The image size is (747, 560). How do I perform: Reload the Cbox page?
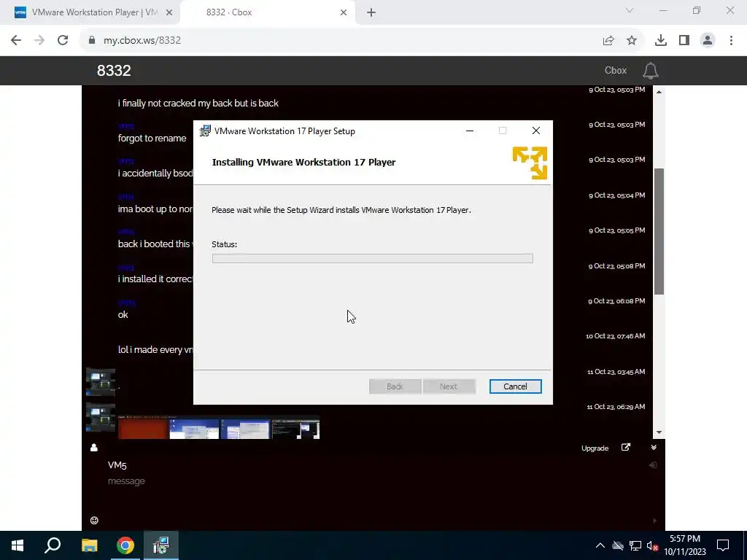pyautogui.click(x=63, y=40)
